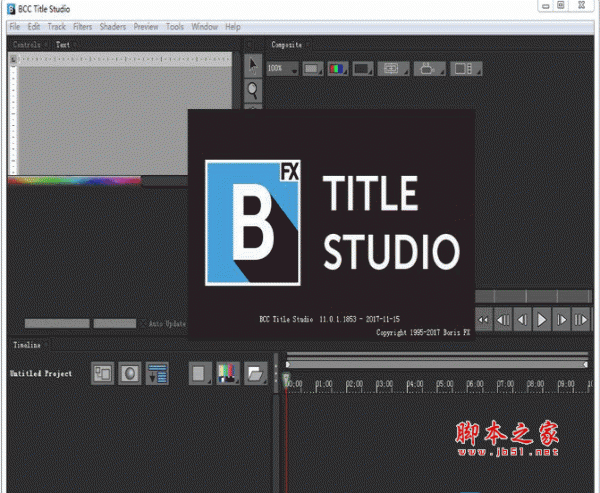600x493 pixels.
Task: Open the Edit menu
Action: (34, 27)
